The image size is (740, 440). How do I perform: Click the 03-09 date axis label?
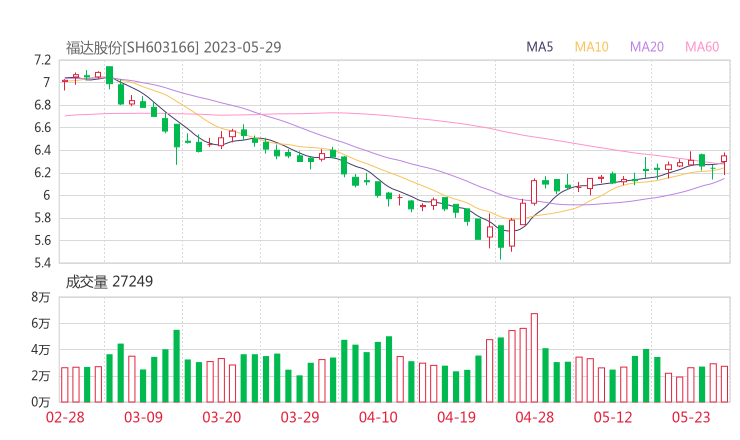point(143,417)
